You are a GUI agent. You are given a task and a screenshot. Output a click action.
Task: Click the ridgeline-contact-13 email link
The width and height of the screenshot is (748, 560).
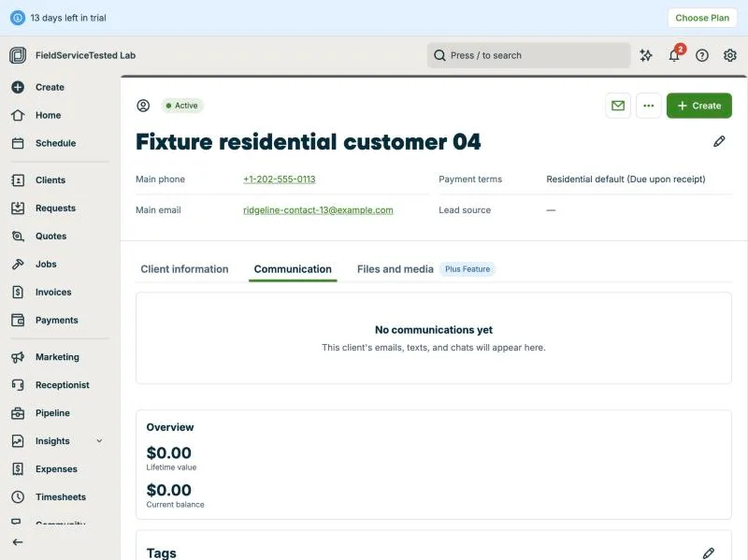click(x=318, y=210)
